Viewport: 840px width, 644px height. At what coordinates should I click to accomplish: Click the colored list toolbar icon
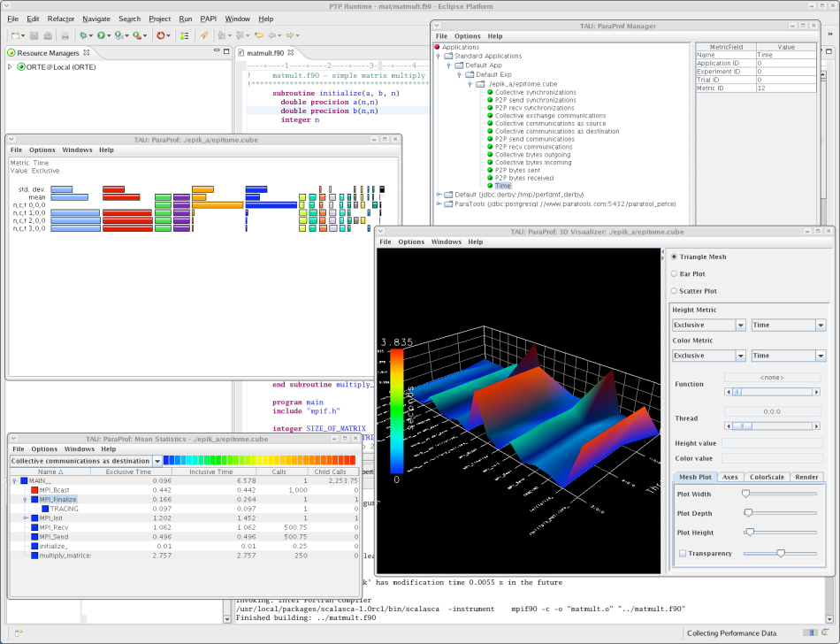(184, 35)
